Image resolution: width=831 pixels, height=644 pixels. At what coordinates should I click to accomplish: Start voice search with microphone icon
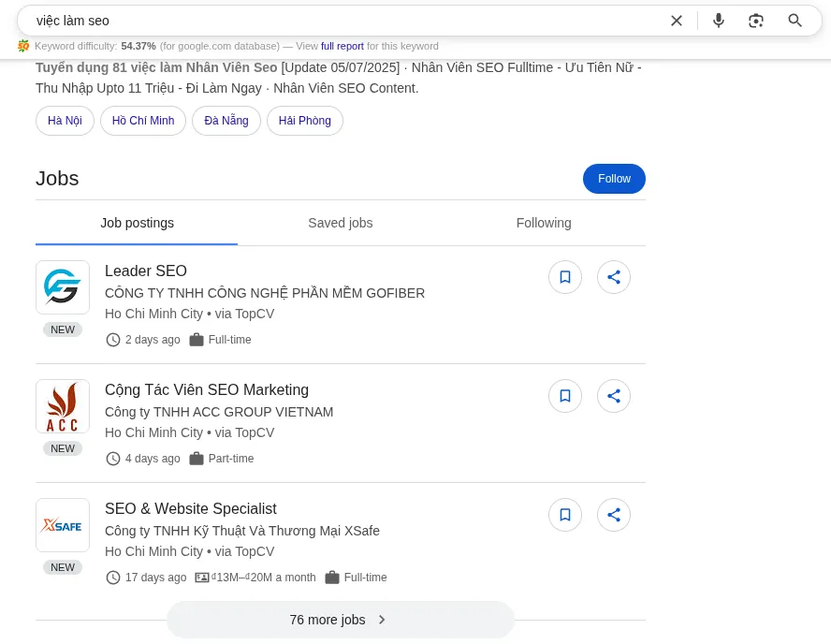tap(718, 21)
